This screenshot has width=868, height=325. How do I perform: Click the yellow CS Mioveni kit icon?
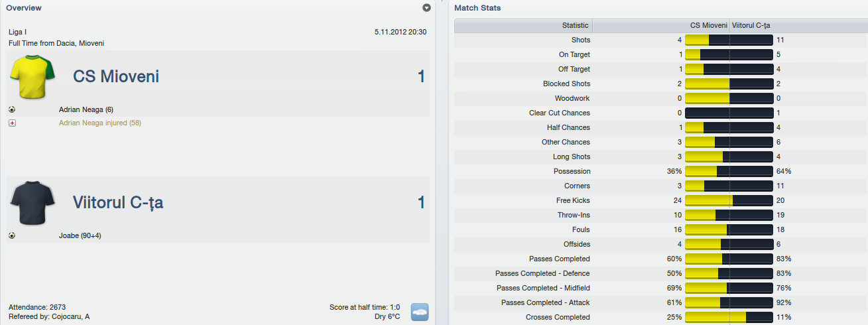[31, 76]
